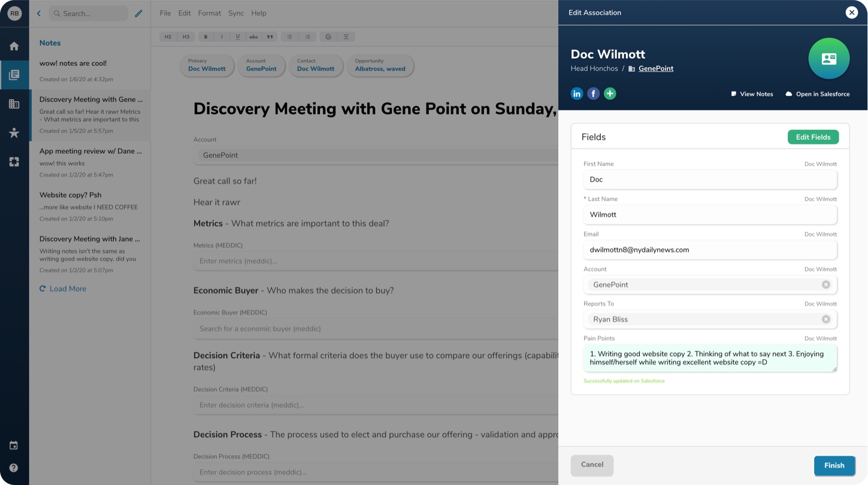
Task: Click the First Name field
Action: pyautogui.click(x=710, y=180)
